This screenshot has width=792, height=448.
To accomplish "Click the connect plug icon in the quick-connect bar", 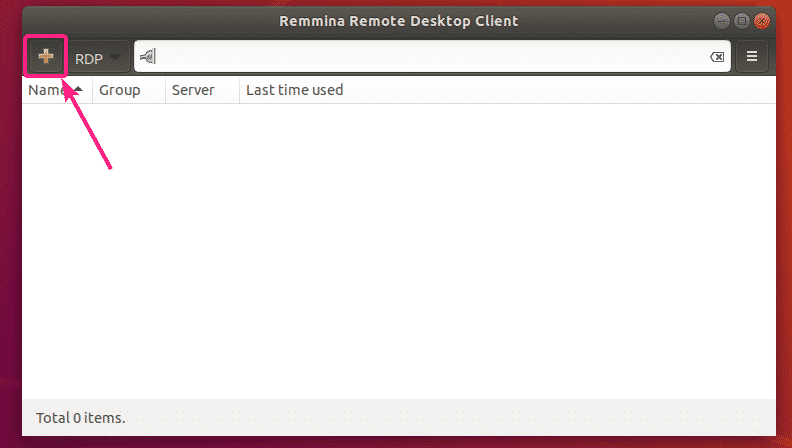I will (x=146, y=57).
